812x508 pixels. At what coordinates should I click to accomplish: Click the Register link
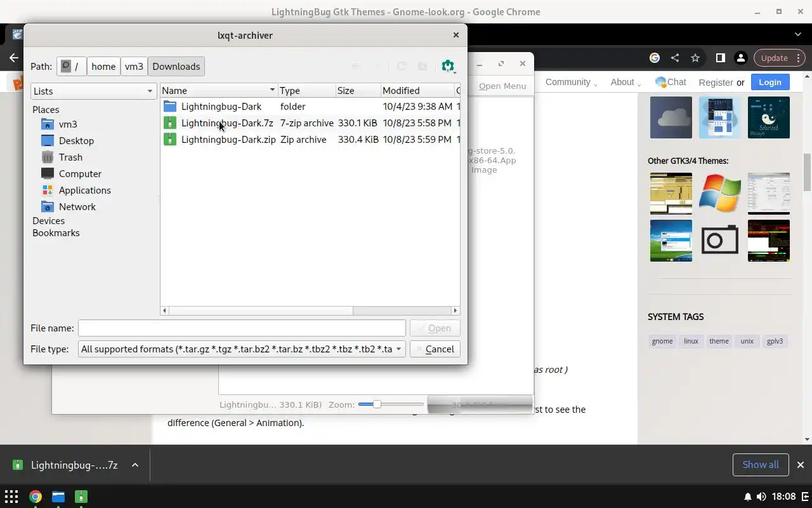click(716, 82)
